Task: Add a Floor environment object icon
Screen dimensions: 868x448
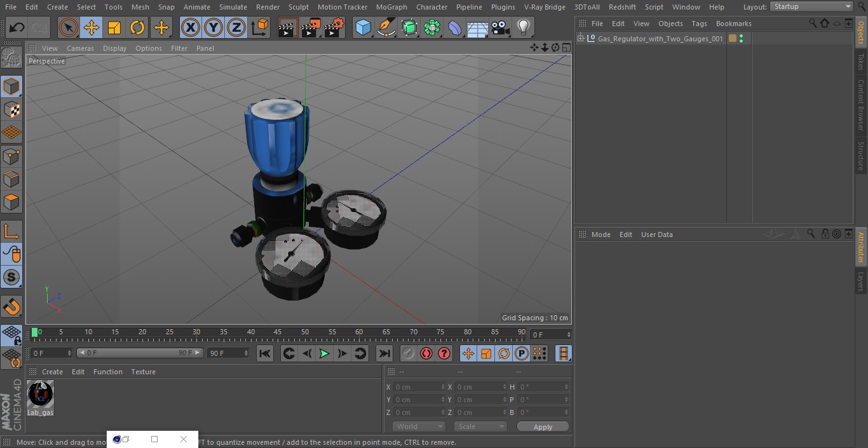Action: coord(477,27)
